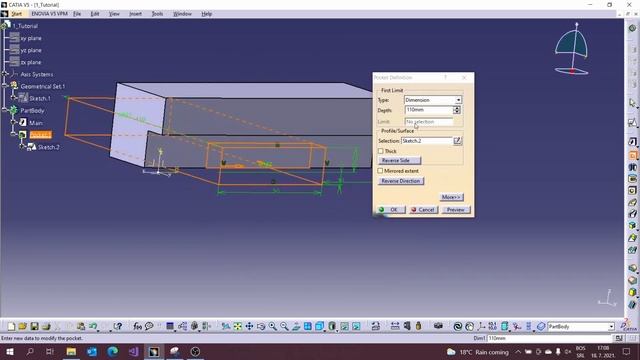Click the Zoom Out magnifier
Viewport: 640px width, 360px height.
(284, 326)
